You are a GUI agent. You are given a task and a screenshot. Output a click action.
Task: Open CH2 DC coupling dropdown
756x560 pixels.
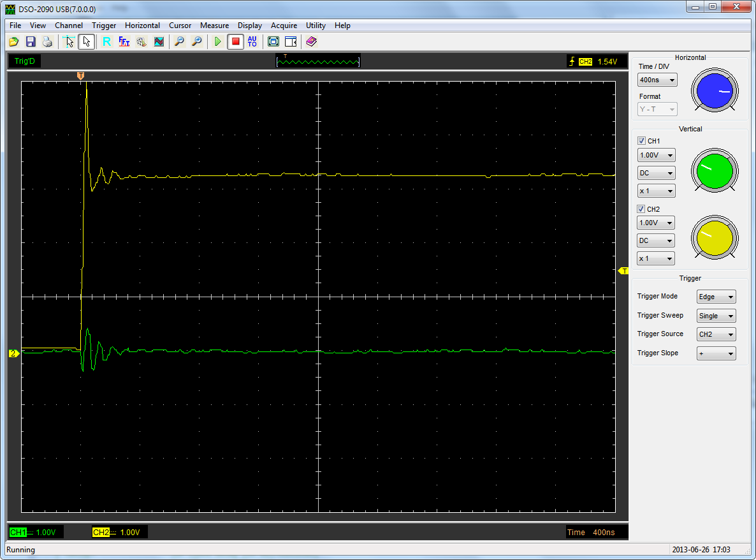point(656,240)
